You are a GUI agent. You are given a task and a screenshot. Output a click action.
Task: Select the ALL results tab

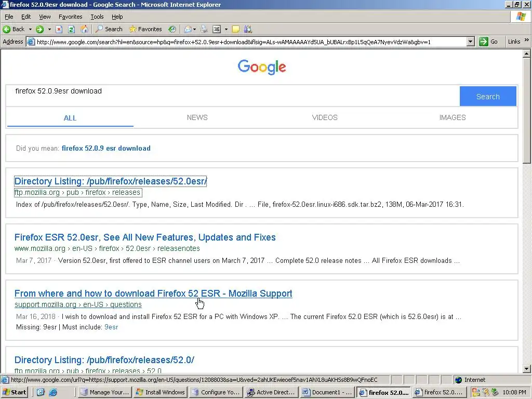click(70, 118)
